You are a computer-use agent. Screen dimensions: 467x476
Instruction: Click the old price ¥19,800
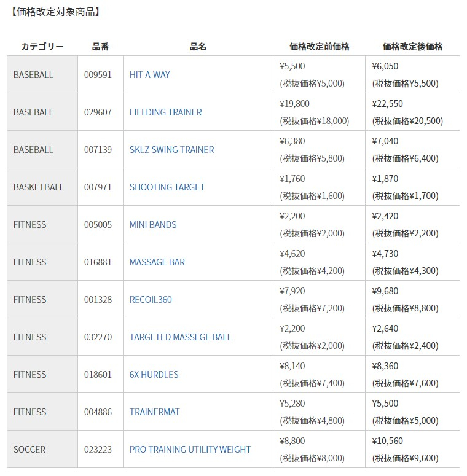(294, 104)
